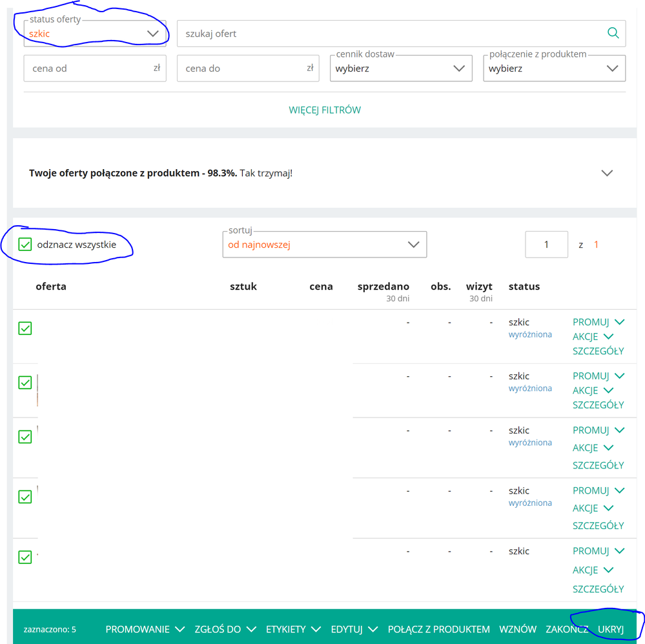Click WZNÓW in the bottom bar
Image resolution: width=645 pixels, height=644 pixels.
click(x=518, y=629)
